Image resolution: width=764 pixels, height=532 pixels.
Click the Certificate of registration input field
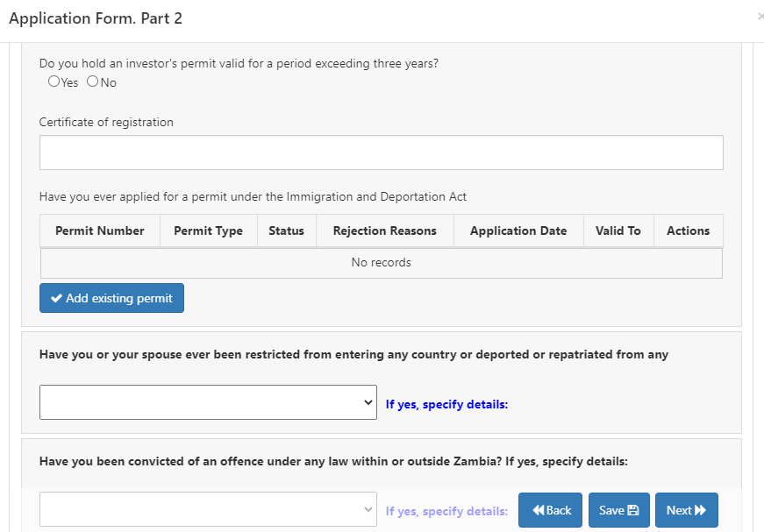tap(381, 153)
